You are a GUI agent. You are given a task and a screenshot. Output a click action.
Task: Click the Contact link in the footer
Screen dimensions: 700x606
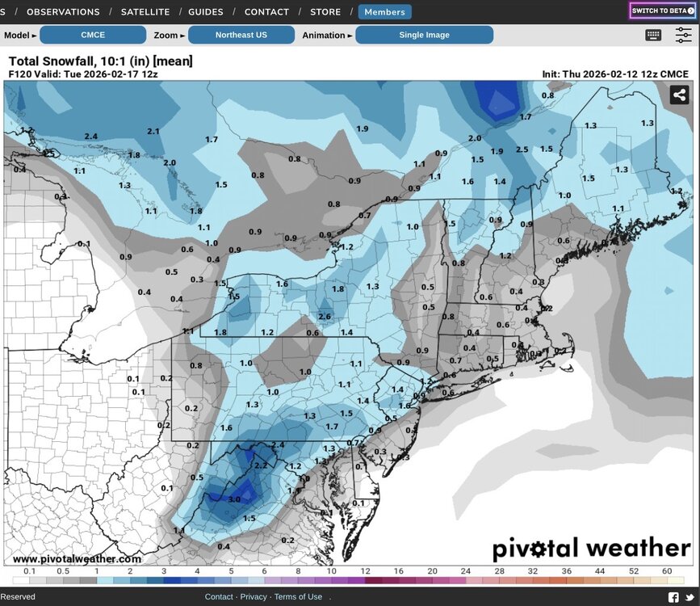(x=219, y=597)
